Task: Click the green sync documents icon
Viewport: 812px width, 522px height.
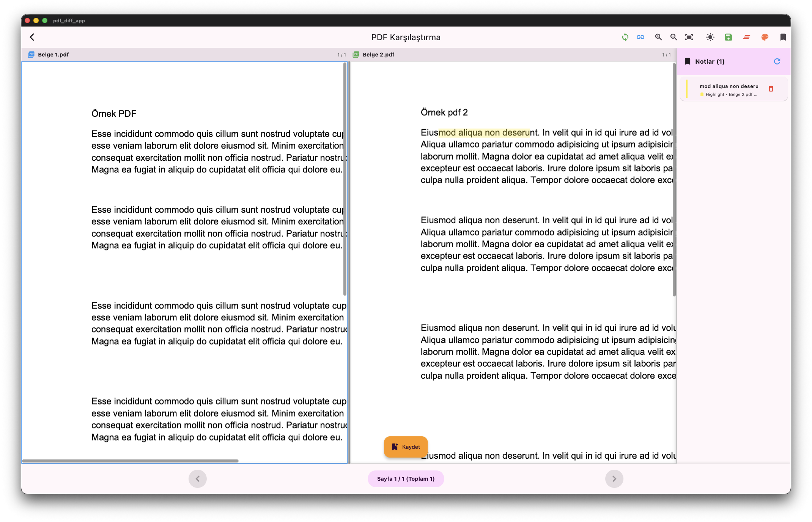Action: point(625,37)
